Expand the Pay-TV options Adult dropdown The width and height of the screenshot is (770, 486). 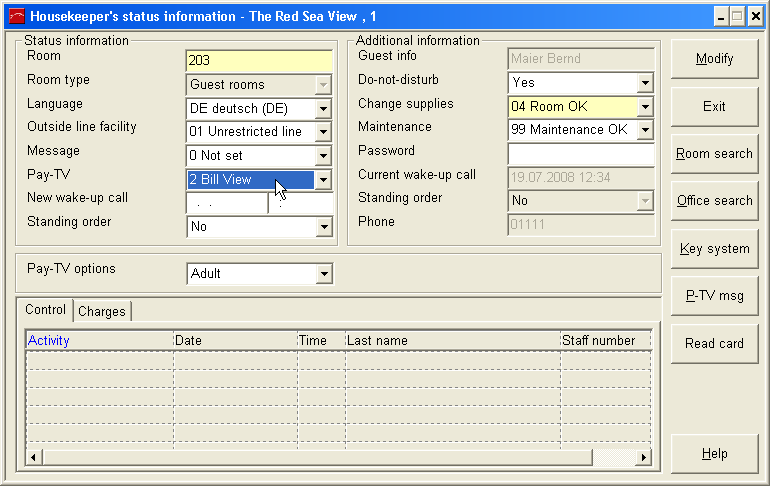coord(323,273)
